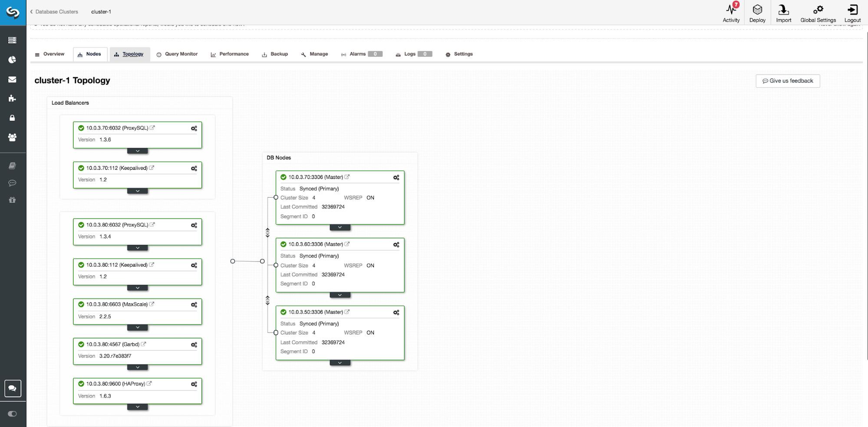This screenshot has width=868, height=427.
Task: Open the documentation book sidebar icon
Action: tap(12, 166)
